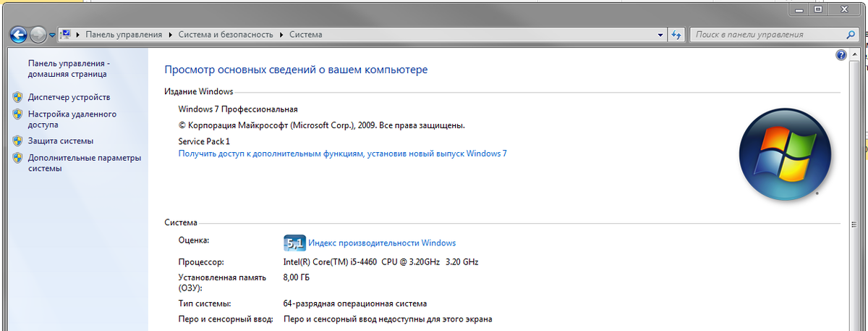Click the Просмотр основных сведений heading

point(296,70)
